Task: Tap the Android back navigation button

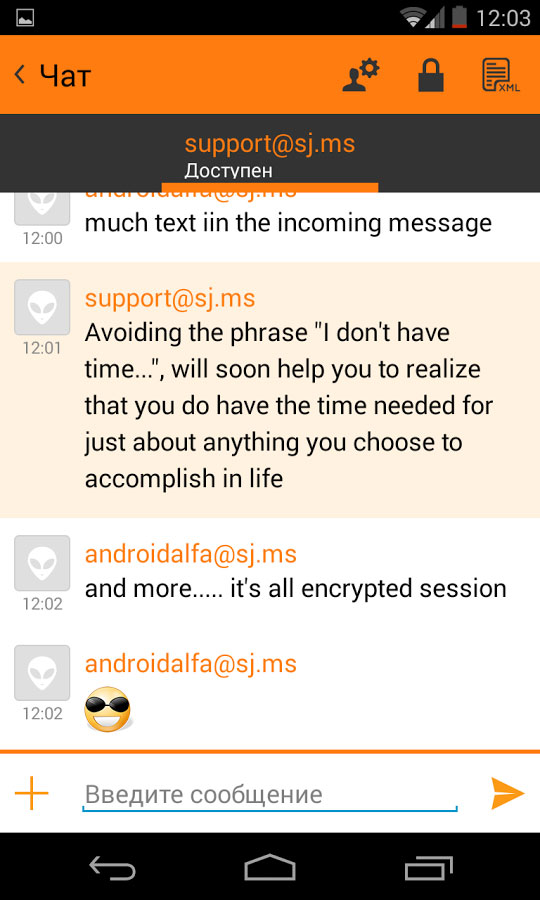Action: click(112, 866)
